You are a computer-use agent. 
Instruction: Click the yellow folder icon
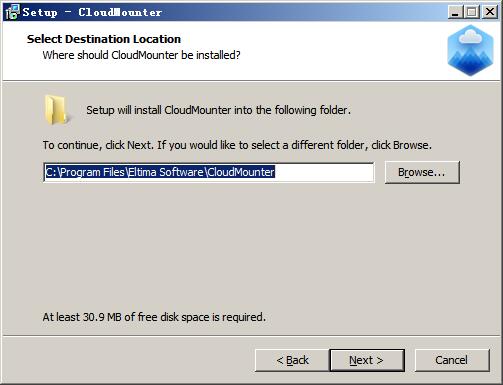[56, 110]
